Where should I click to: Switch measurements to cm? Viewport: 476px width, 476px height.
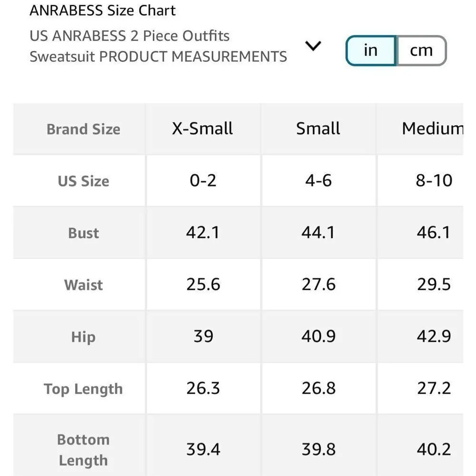point(421,50)
